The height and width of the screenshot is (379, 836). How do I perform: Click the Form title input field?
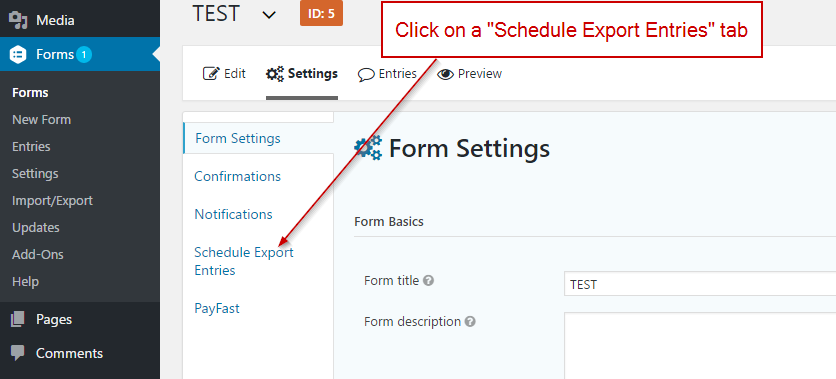(700, 284)
